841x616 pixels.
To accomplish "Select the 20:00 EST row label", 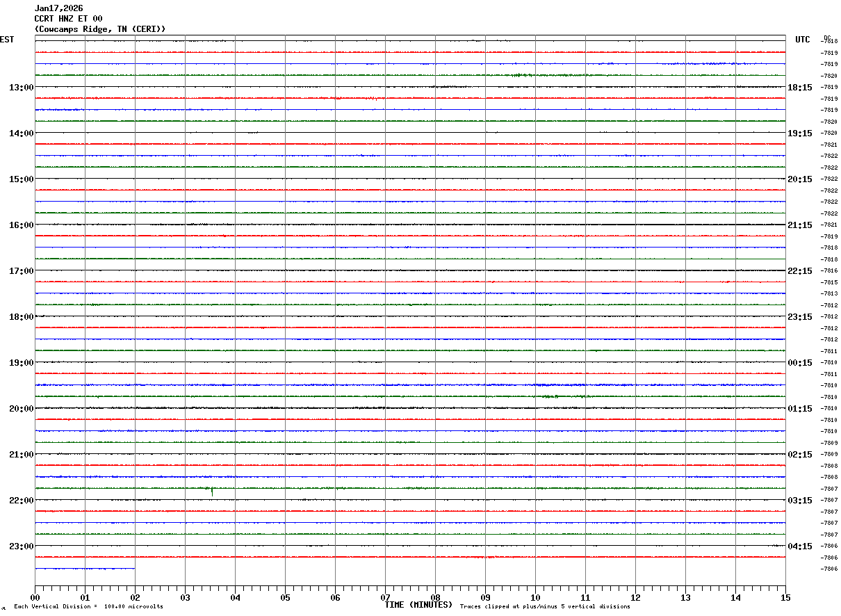I will (21, 409).
